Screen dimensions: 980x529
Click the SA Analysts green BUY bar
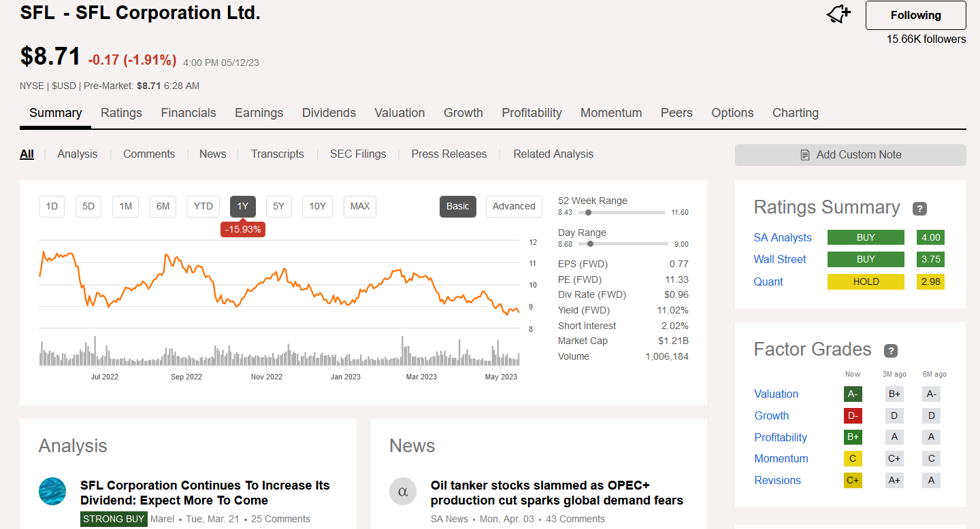(x=866, y=238)
